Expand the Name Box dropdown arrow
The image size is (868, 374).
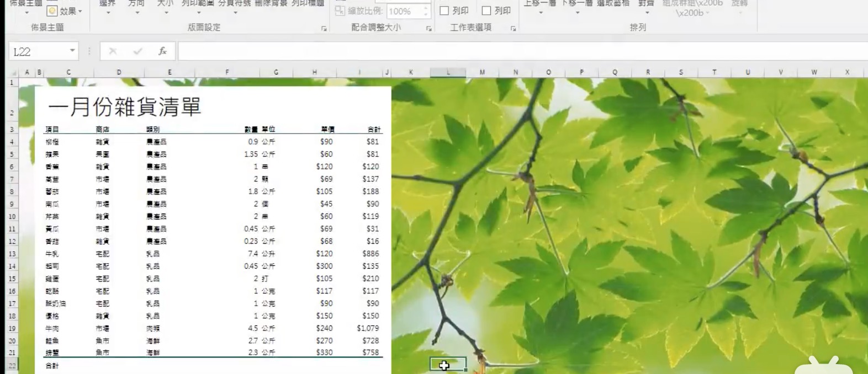pos(72,51)
